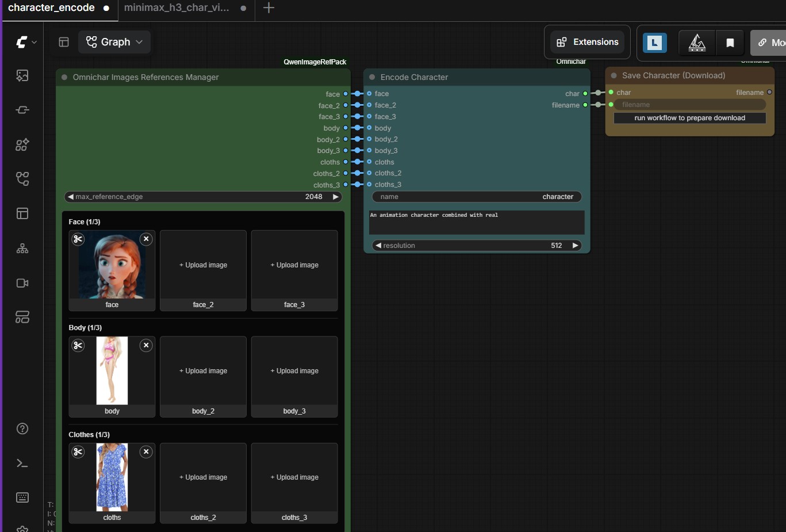This screenshot has width=786, height=532.
Task: Open the video camera sidebar icon
Action: coord(22,283)
